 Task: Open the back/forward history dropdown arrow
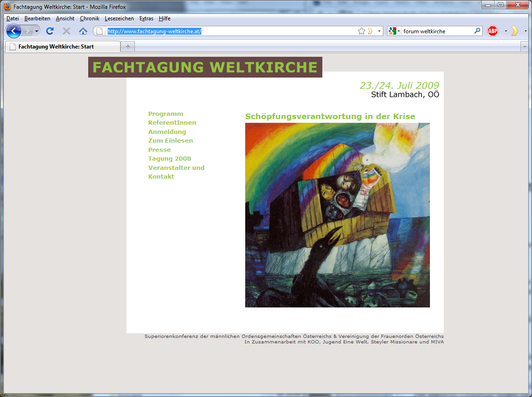pos(36,31)
